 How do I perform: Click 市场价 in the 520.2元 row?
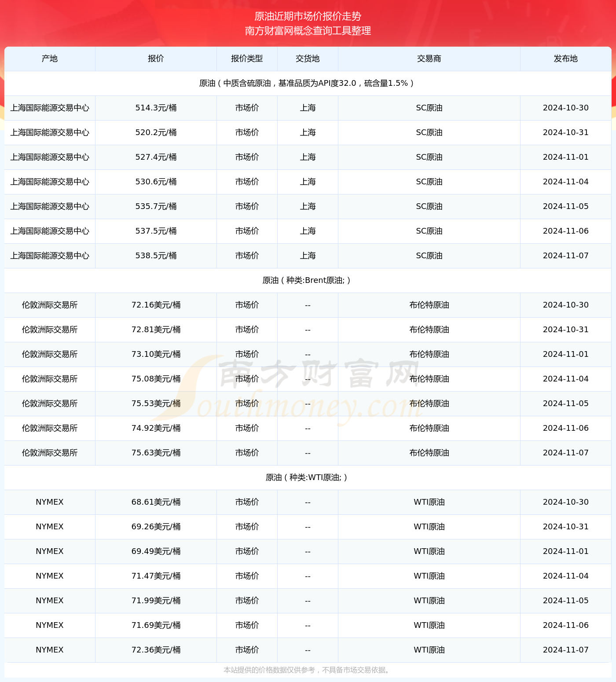pyautogui.click(x=247, y=133)
